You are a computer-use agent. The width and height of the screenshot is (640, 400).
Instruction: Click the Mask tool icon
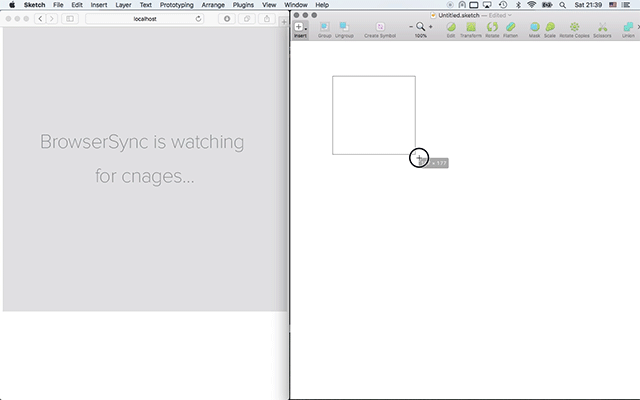tap(534, 27)
